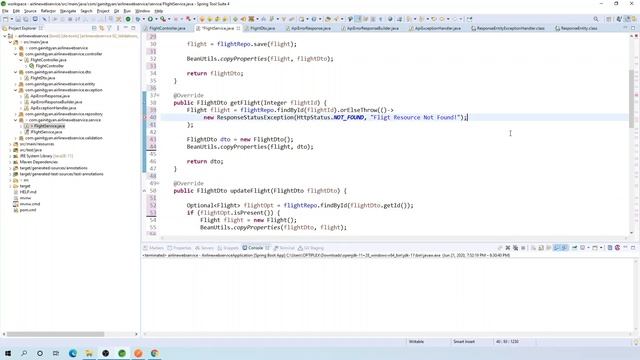
Task: Open the Help menu
Action: coord(159,11)
